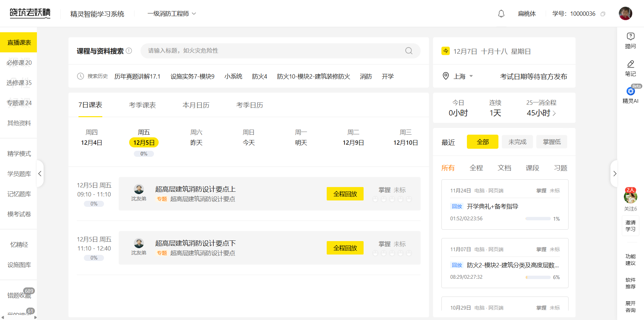Select 周三 12月10日 in schedule

click(x=406, y=138)
